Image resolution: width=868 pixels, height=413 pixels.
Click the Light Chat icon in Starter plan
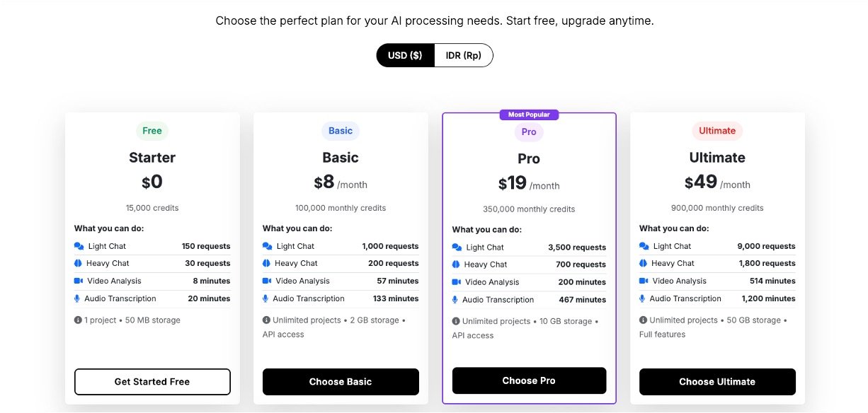click(79, 246)
